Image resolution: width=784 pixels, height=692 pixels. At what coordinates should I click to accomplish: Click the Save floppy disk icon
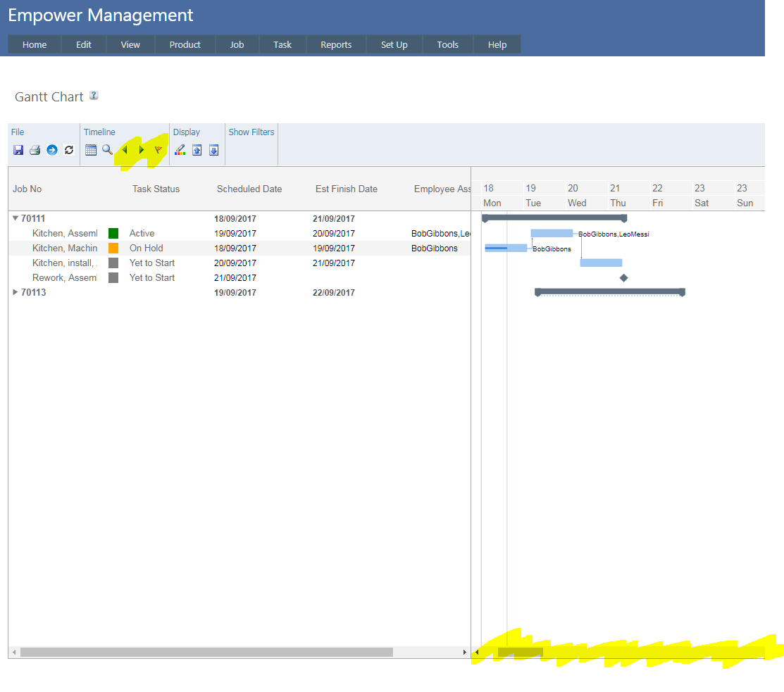tap(18, 150)
